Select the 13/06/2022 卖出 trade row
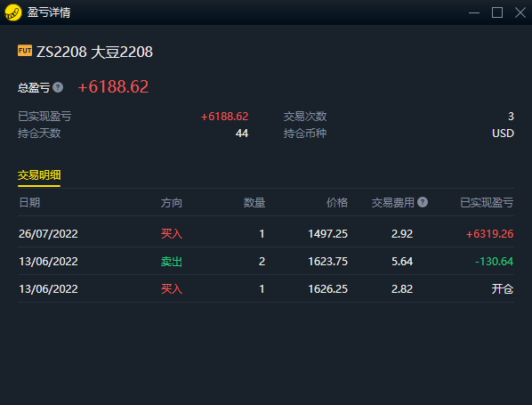 (266, 261)
